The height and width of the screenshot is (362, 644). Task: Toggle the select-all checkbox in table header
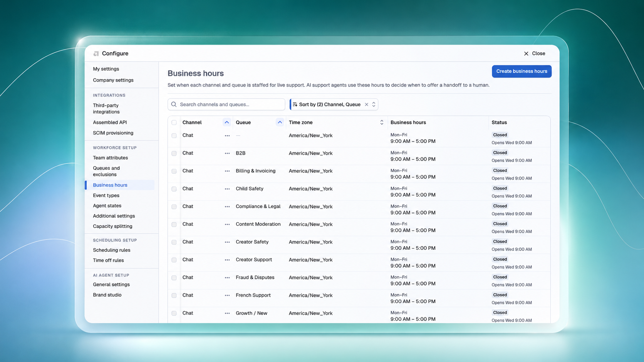coord(174,123)
